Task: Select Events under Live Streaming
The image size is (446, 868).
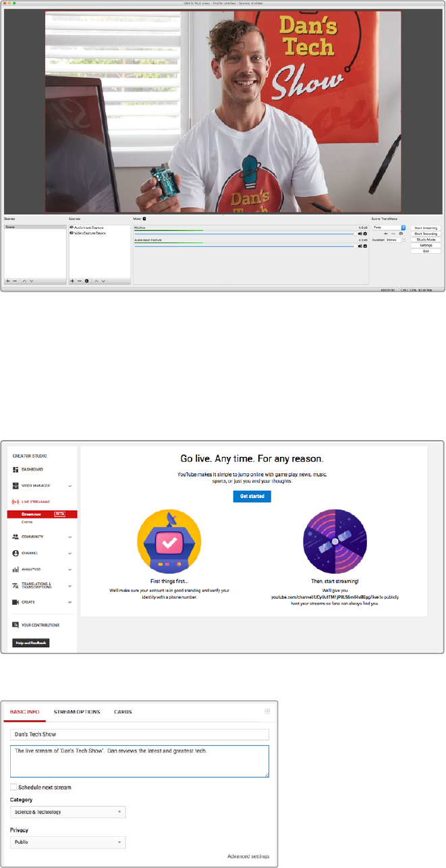Action: pos(27,522)
